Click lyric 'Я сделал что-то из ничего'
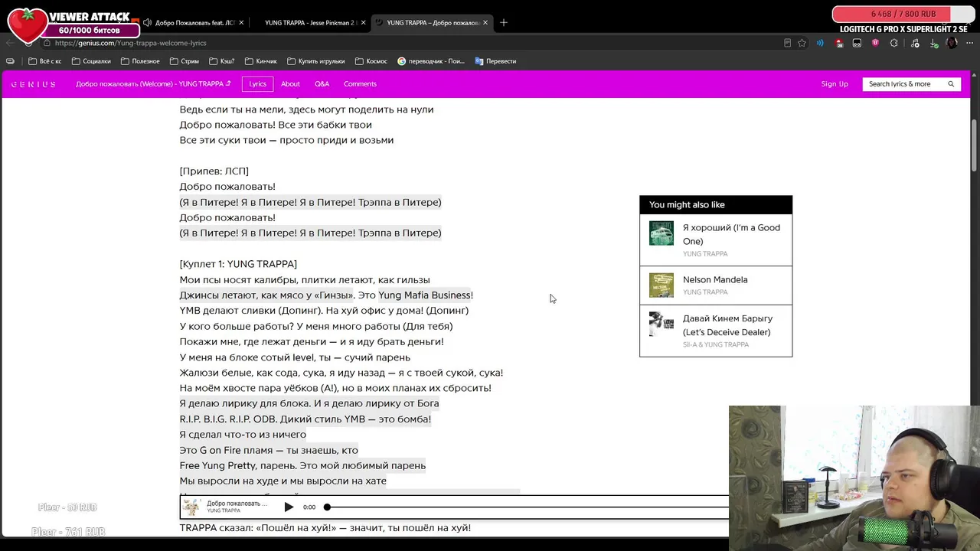The width and height of the screenshot is (980, 551). (x=243, y=435)
